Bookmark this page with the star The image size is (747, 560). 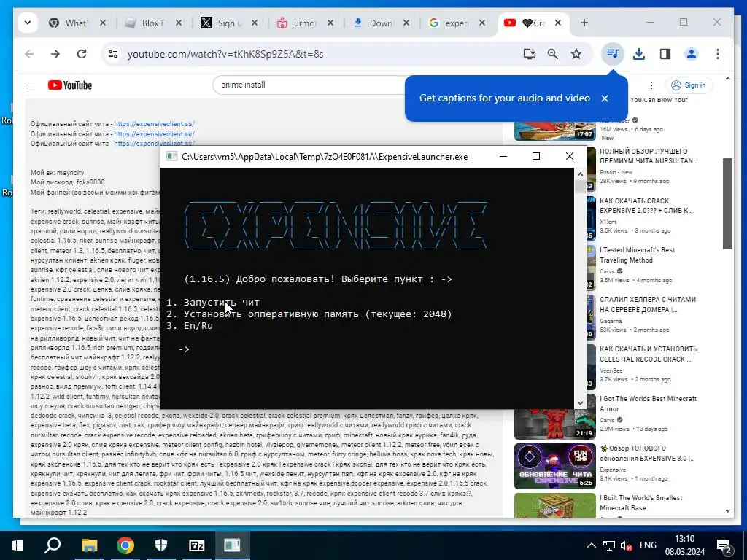pyautogui.click(x=576, y=54)
